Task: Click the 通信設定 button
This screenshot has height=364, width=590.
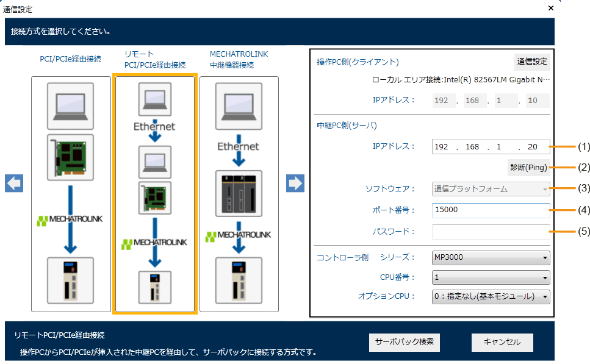Action: coord(532,62)
